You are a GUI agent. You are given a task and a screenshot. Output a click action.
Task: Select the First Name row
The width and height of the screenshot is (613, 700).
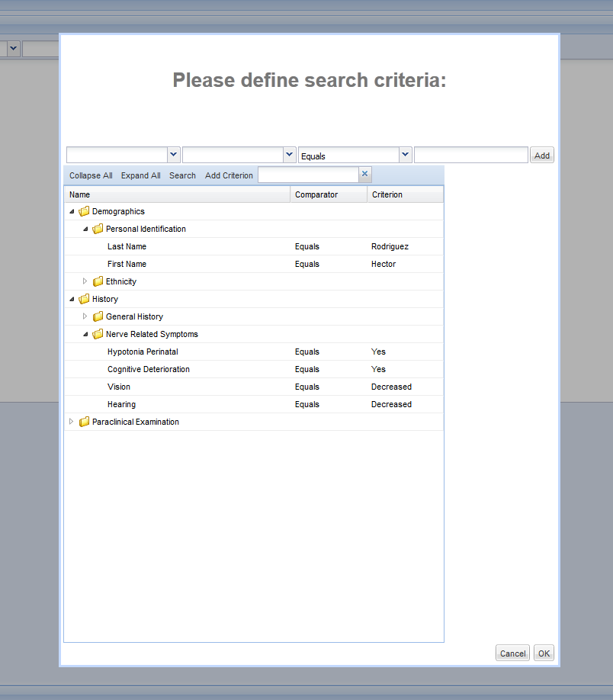(x=254, y=264)
